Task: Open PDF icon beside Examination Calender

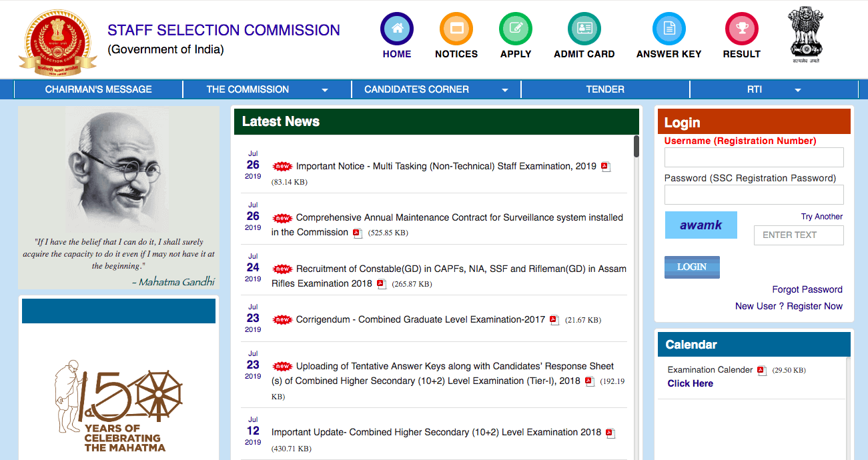Action: point(762,371)
